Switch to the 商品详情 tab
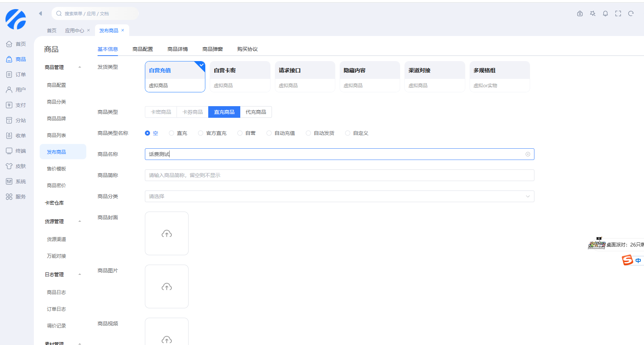This screenshot has height=345, width=644. [x=178, y=49]
